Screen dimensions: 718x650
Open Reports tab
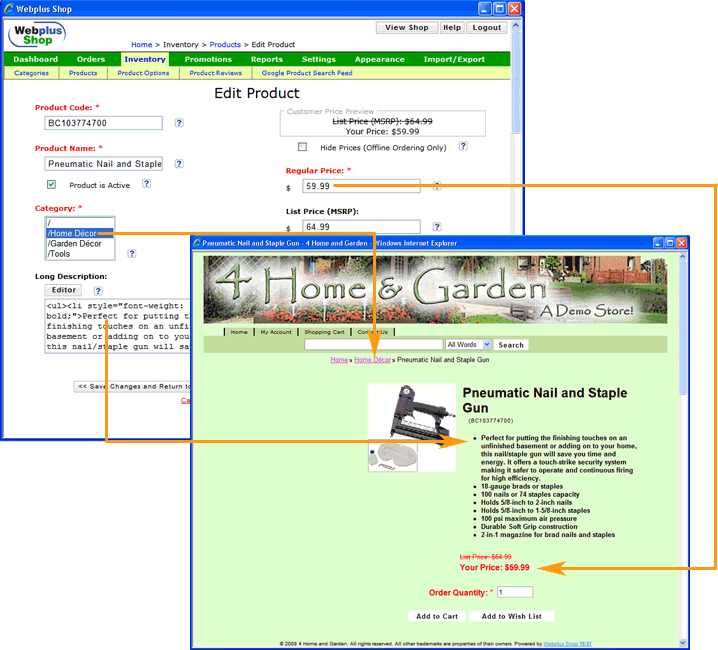tap(267, 59)
